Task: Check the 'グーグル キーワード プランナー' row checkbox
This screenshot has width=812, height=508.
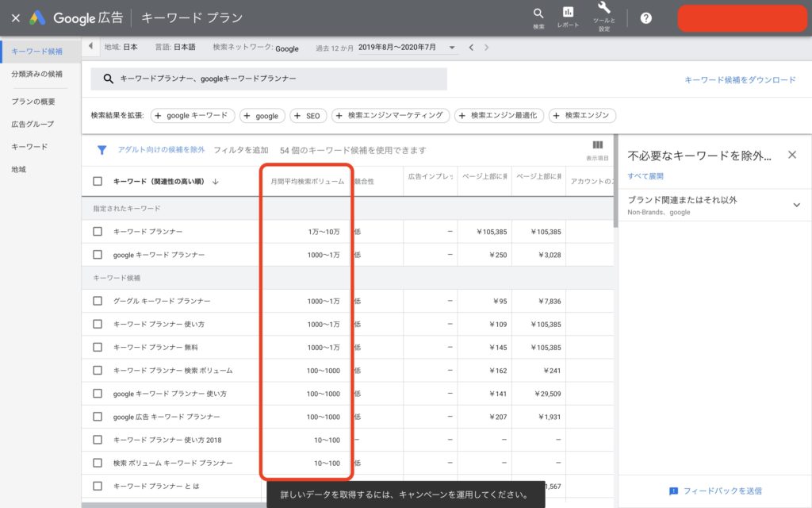Action: pos(98,301)
